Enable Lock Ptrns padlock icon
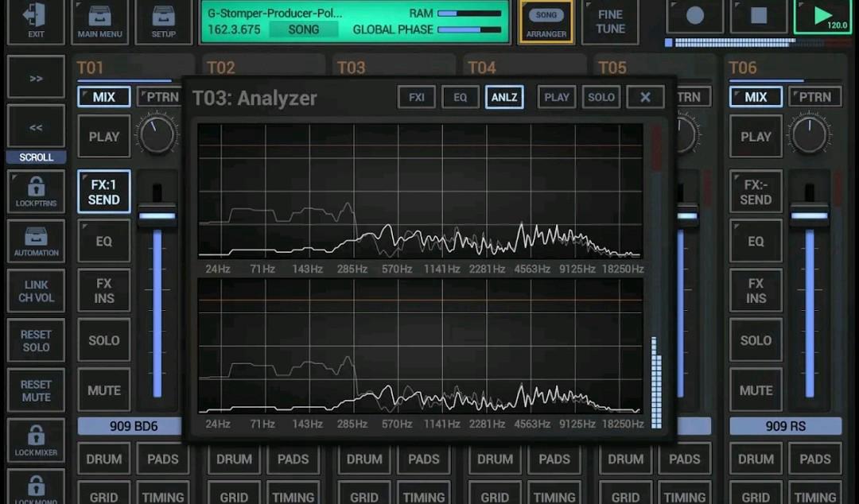This screenshot has width=859, height=504. coord(35,191)
